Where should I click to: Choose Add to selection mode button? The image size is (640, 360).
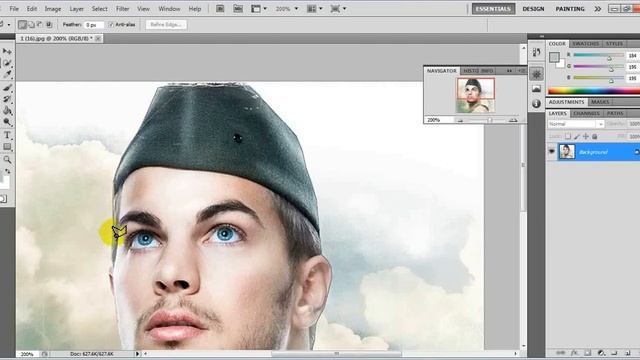31,24
